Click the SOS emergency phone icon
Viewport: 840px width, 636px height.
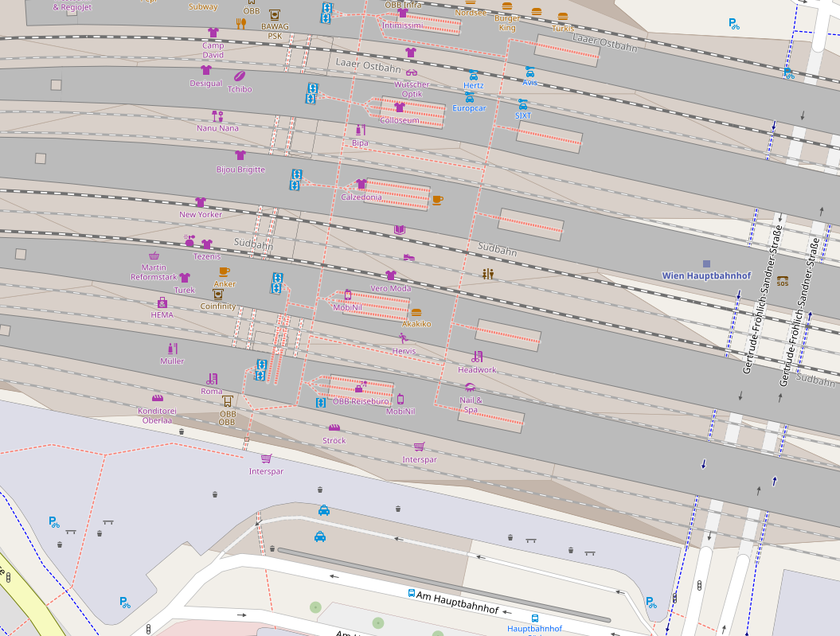coord(783,280)
